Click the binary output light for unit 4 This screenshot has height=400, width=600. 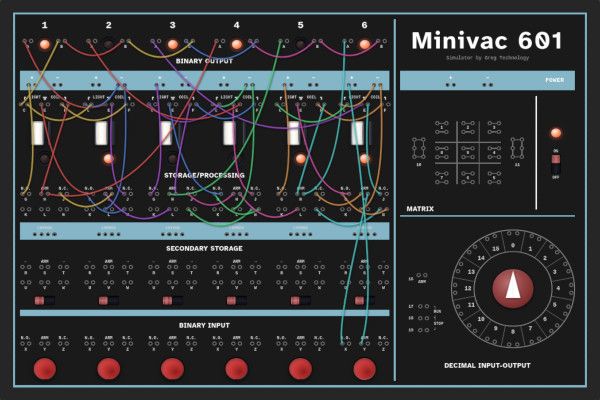(x=236, y=44)
